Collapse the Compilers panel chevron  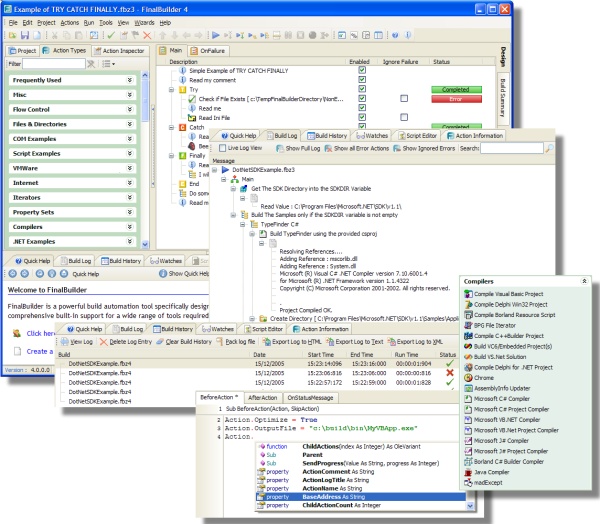tap(584, 281)
